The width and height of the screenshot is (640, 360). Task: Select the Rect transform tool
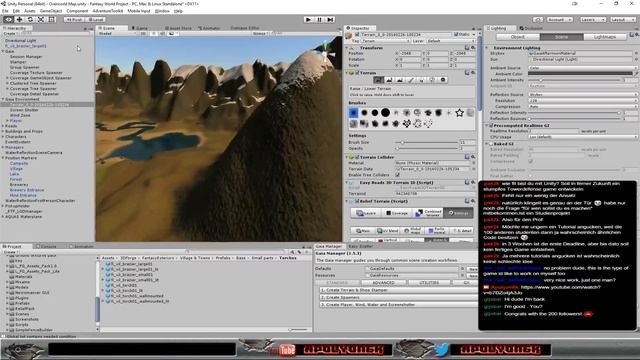click(x=52, y=19)
